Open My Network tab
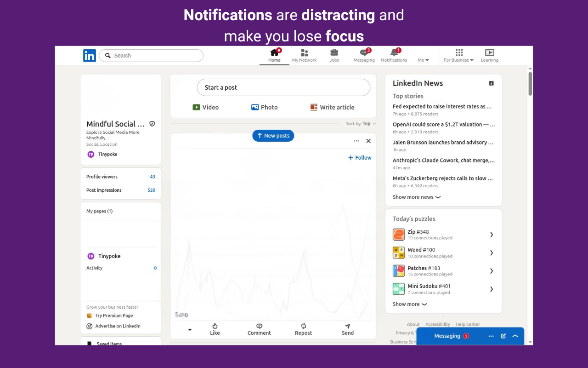 (x=304, y=56)
